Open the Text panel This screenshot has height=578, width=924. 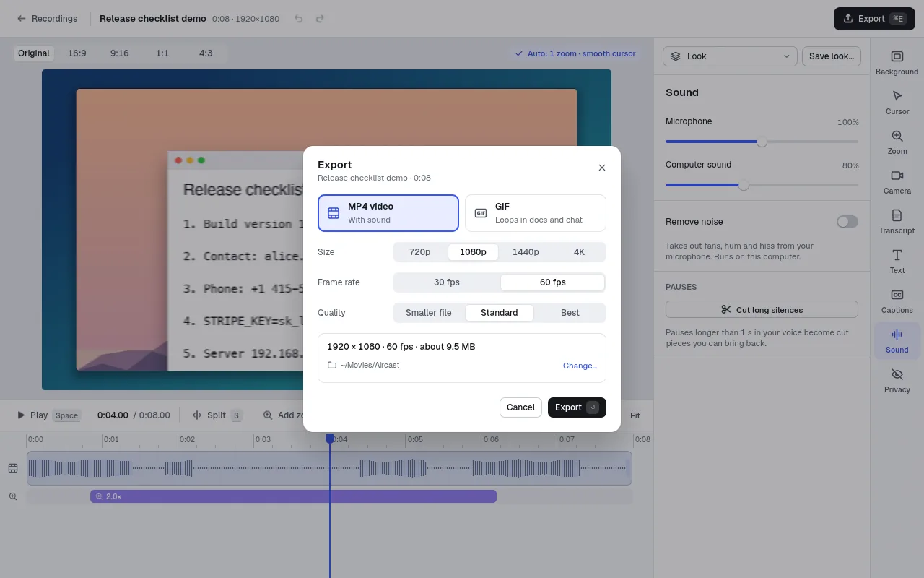pos(897,262)
